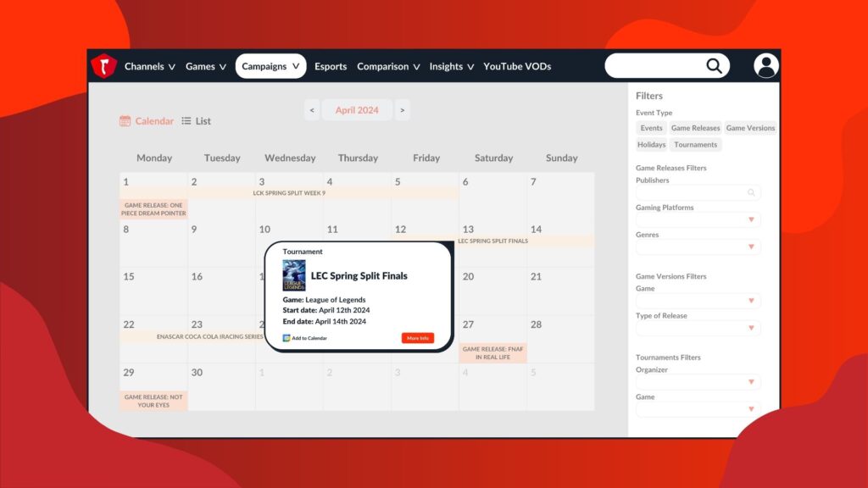
Task: Expand the Genres dropdown
Action: [698, 247]
